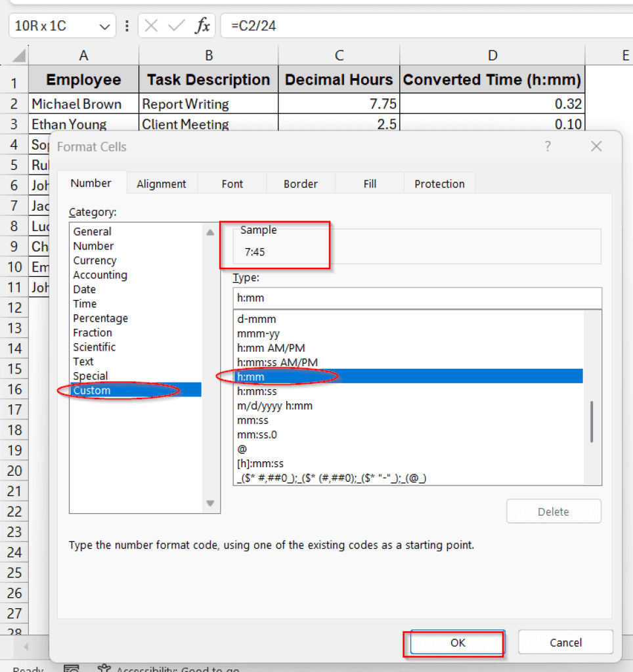The width and height of the screenshot is (633, 672).
Task: Open the Border tab
Action: click(x=300, y=184)
